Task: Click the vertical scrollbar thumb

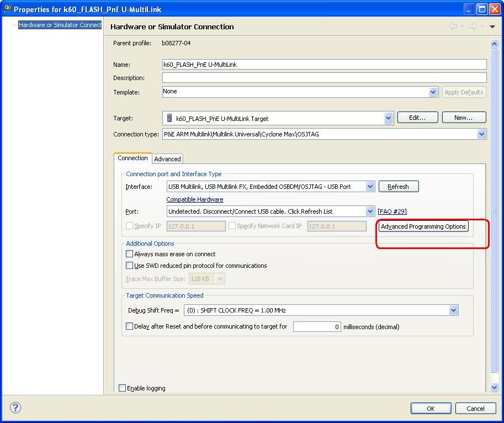Action: (495, 210)
